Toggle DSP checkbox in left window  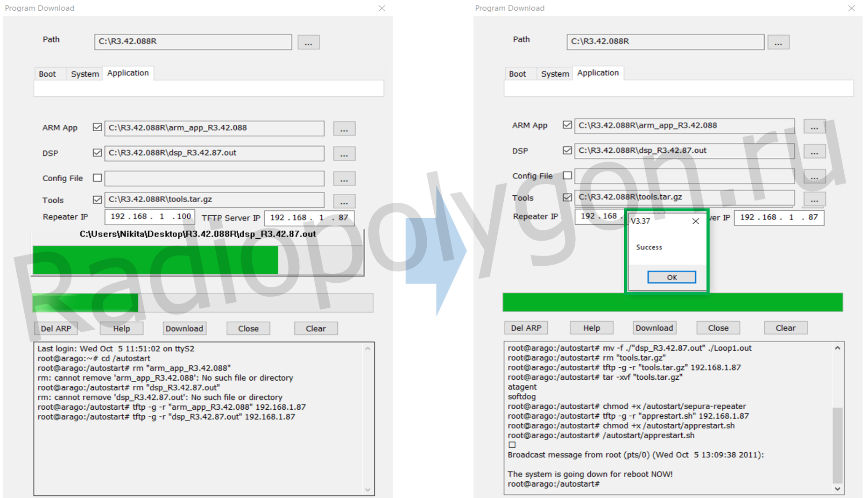point(97,153)
